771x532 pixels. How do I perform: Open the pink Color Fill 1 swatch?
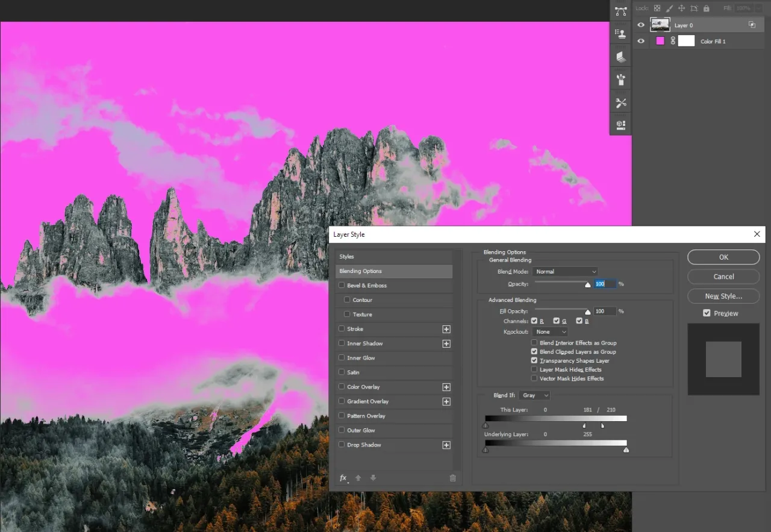click(x=660, y=41)
